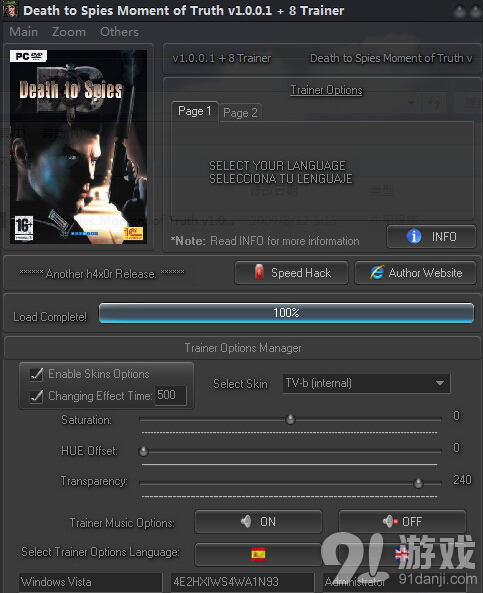Turn trainer music OFF
Screen dimensions: 483x593
pyautogui.click(x=402, y=522)
